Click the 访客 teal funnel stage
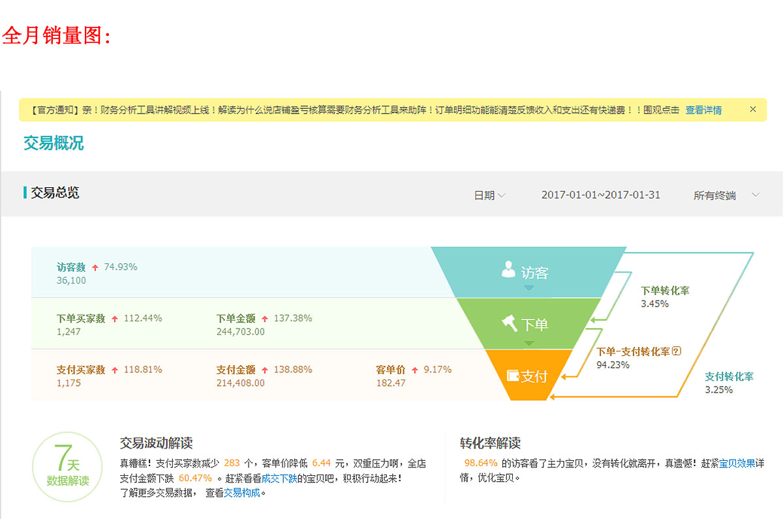 click(x=529, y=272)
